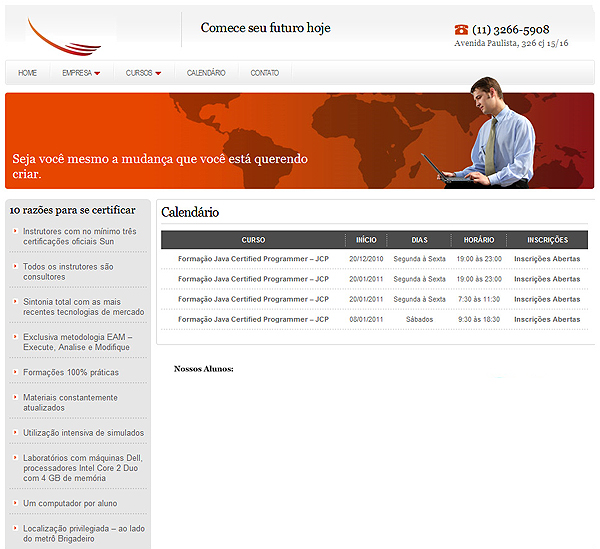The width and height of the screenshot is (600, 549).
Task: Open the HOME menu item
Action: (28, 73)
